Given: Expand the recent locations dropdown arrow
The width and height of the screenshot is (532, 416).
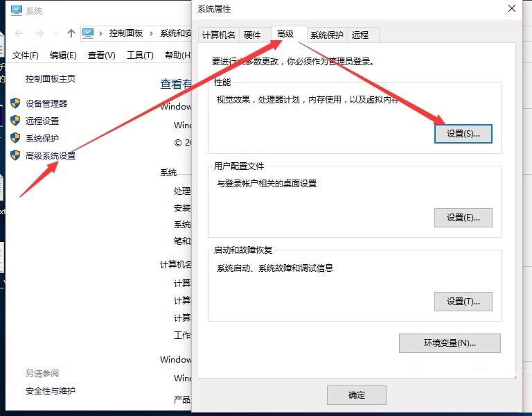Looking at the screenshot, I should click(56, 34).
